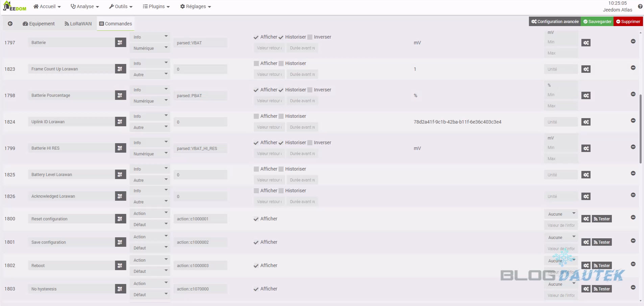The image size is (644, 306).
Task: Open advanced settings gear for Frame Count Up Lorawan
Action: point(586,69)
